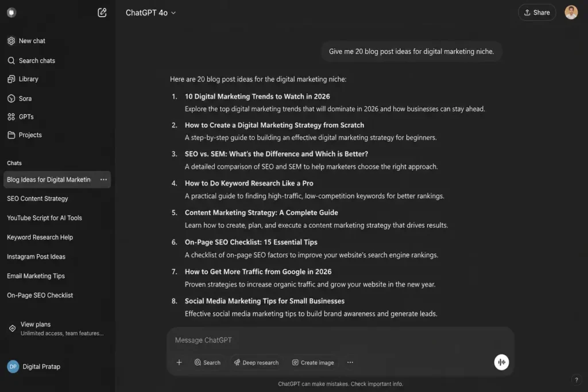Click View plans upgrade option

(56, 328)
